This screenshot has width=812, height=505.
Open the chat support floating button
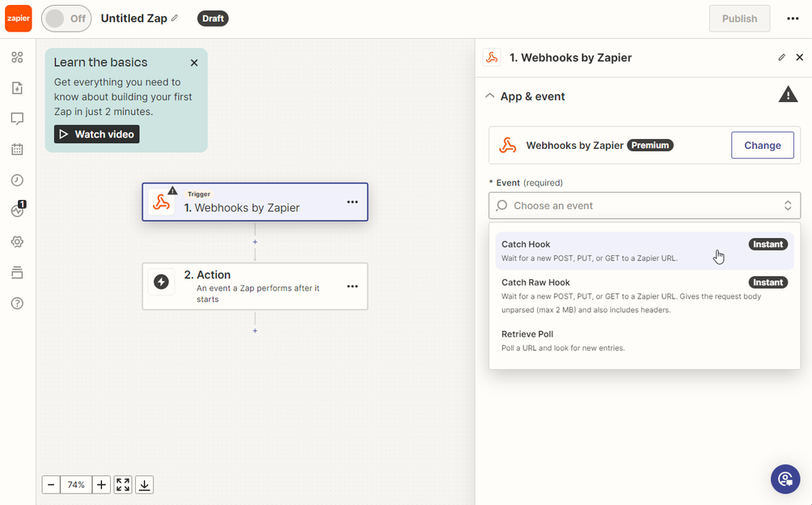click(x=785, y=479)
